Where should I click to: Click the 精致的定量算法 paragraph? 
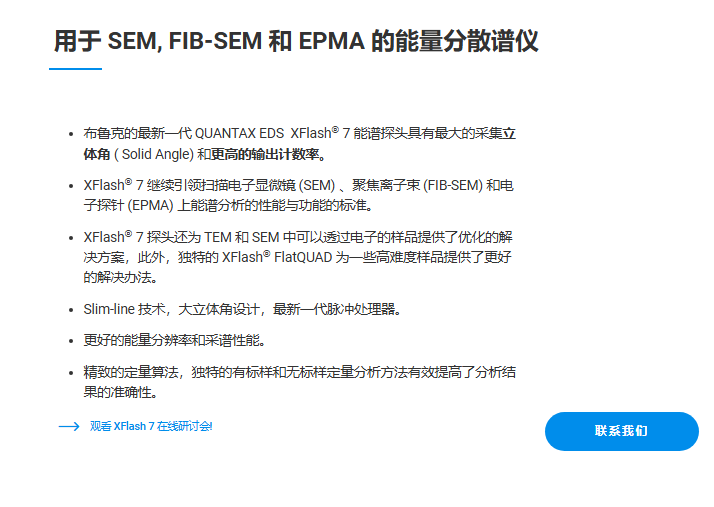300,382
